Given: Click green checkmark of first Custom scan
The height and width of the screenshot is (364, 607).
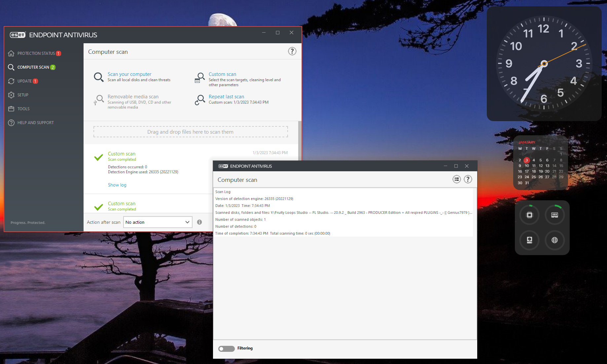Looking at the screenshot, I should [x=98, y=157].
